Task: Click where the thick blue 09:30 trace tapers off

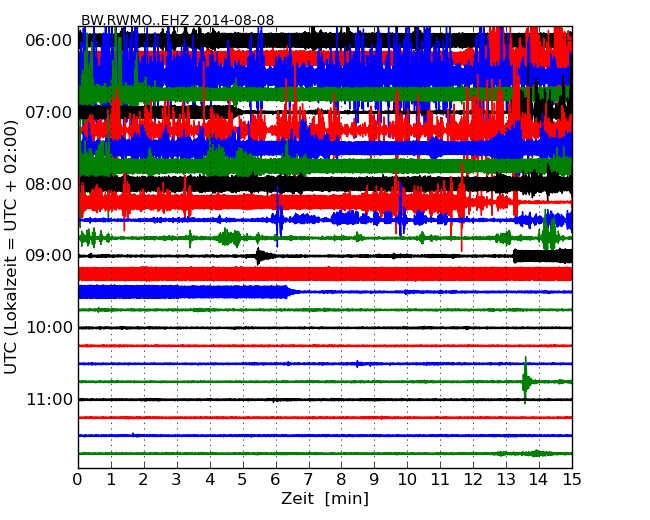Action: click(x=292, y=292)
